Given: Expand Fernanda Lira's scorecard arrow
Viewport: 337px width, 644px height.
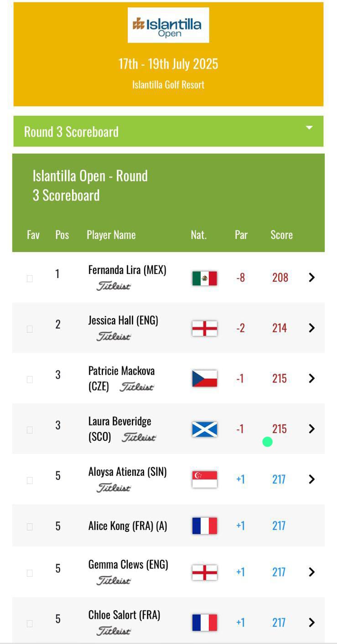Looking at the screenshot, I should click(311, 278).
